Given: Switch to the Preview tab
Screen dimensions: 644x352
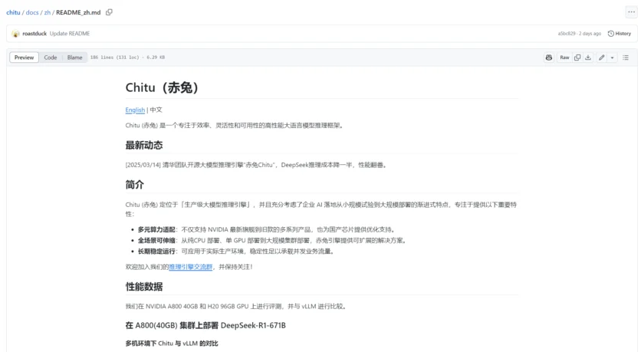Looking at the screenshot, I should (x=25, y=58).
